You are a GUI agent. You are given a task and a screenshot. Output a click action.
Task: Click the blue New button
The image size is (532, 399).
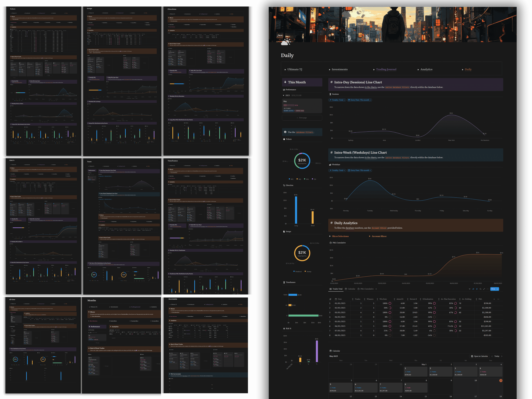(493, 289)
